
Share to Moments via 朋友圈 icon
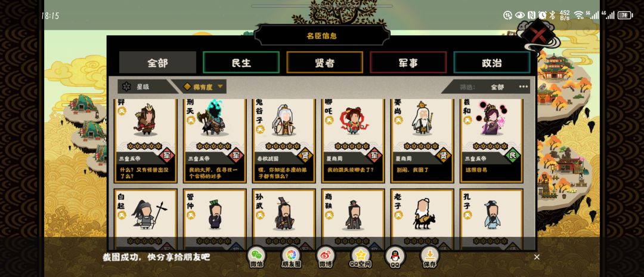tap(291, 257)
